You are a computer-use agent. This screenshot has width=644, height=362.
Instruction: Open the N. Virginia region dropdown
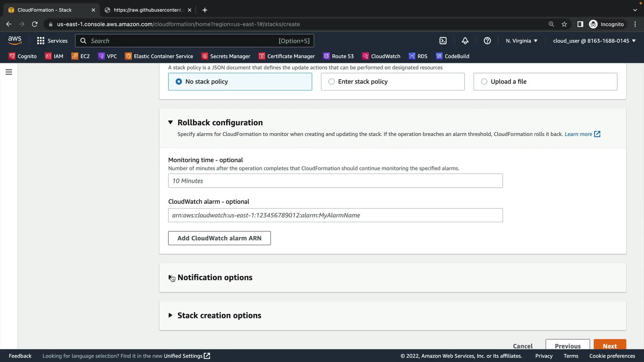coord(522,41)
